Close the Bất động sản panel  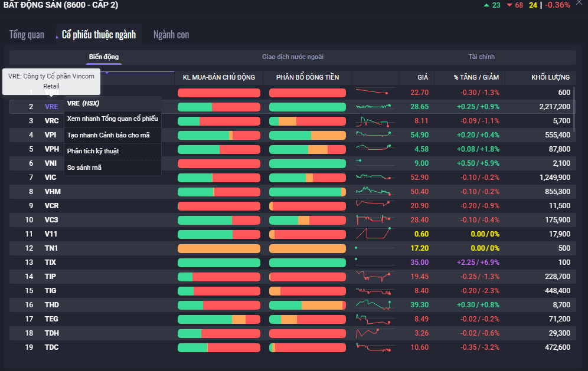(579, 3)
